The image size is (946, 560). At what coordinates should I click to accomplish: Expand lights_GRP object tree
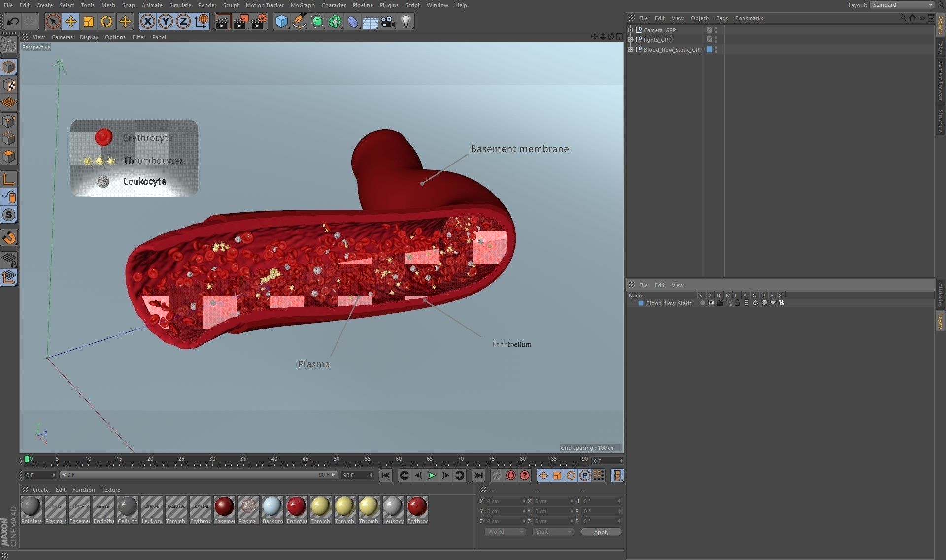(x=630, y=39)
